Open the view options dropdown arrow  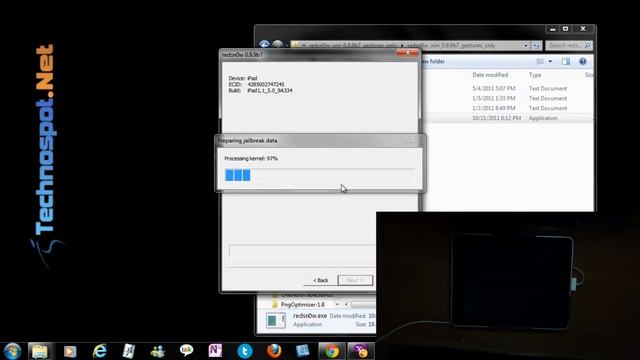(x=550, y=61)
